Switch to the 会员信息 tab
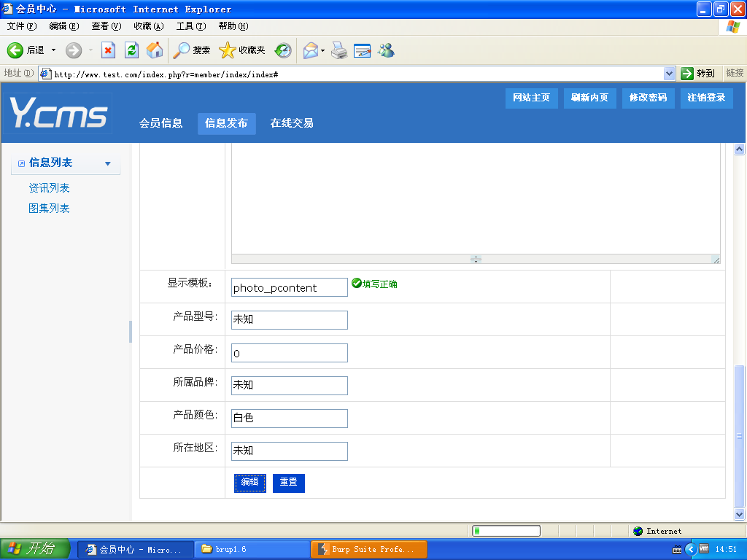The width and height of the screenshot is (747, 560). click(161, 123)
